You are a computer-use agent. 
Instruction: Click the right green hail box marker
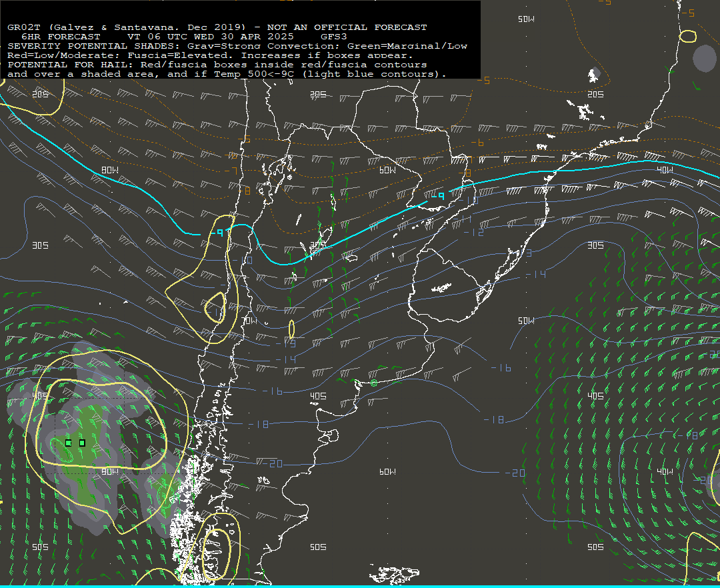tap(82, 443)
